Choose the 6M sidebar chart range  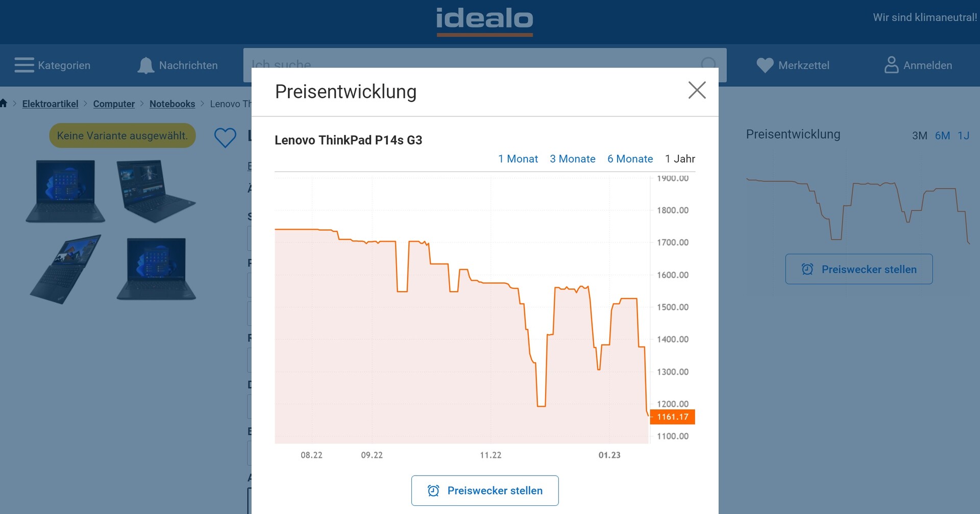(x=942, y=136)
